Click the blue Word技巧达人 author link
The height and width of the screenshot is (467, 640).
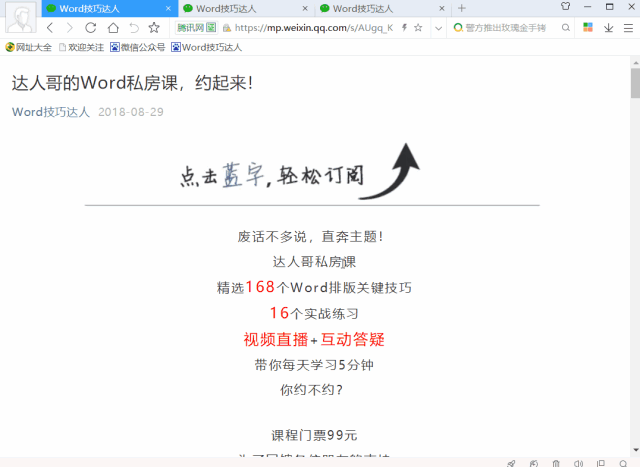(51, 112)
